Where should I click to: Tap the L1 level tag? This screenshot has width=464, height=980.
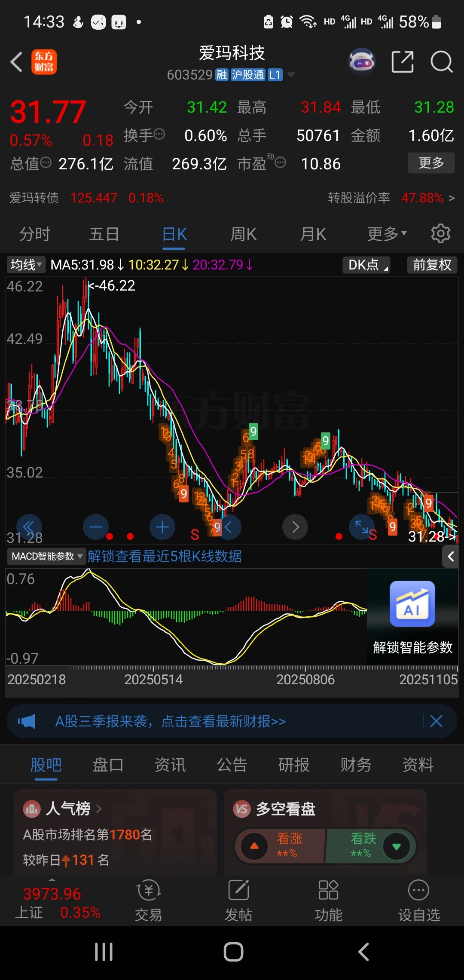(275, 75)
